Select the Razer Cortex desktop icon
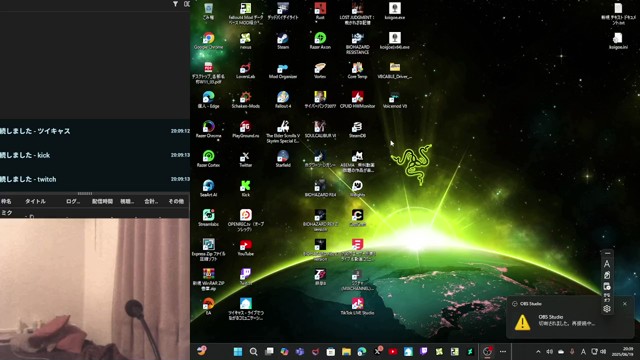This screenshot has height=360, width=640. [208, 158]
